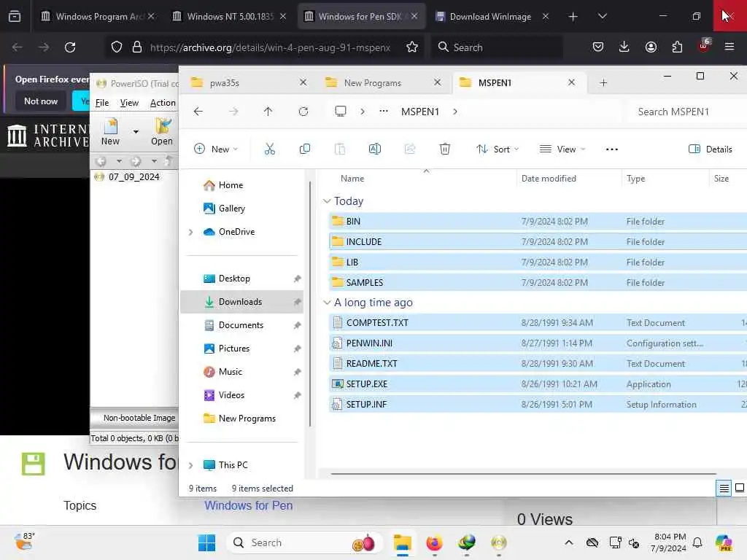Screen dimensions: 747x560
Task: Open the Windows for Pen topic link
Action: tap(249, 505)
